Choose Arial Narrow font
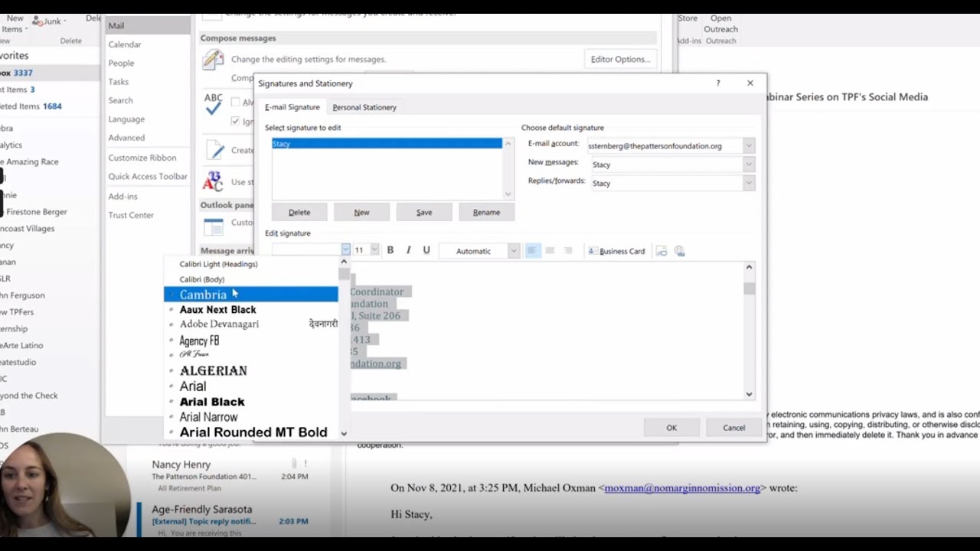The height and width of the screenshot is (551, 980). point(251,417)
